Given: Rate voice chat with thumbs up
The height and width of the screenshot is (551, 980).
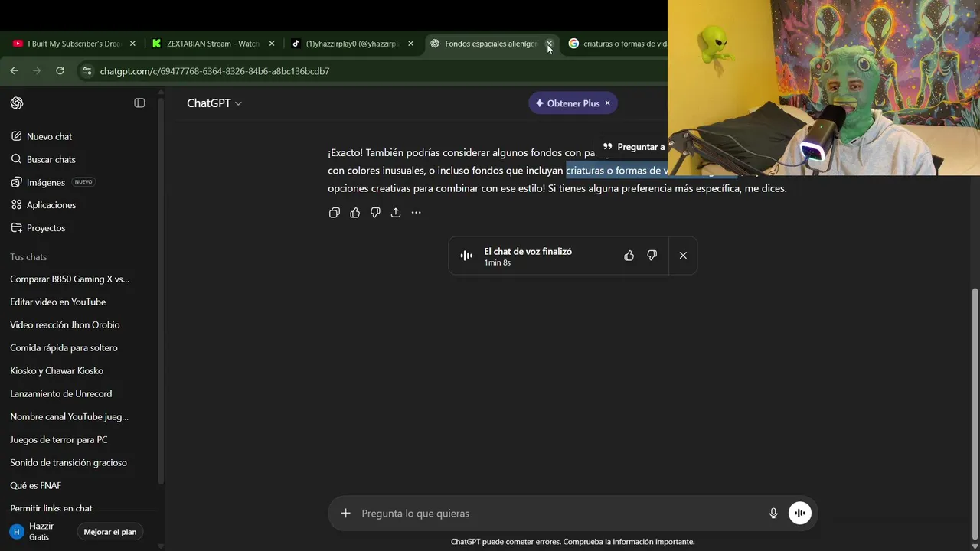Looking at the screenshot, I should point(629,256).
